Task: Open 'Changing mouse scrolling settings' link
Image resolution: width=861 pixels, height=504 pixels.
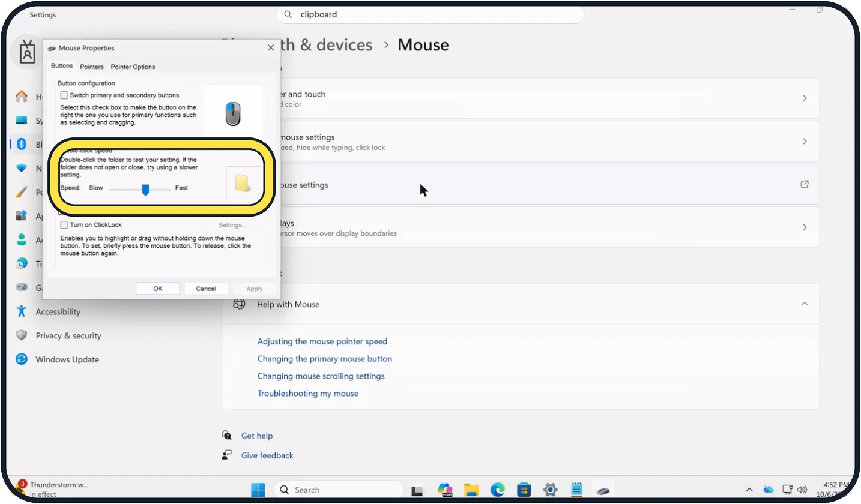Action: pyautogui.click(x=321, y=376)
